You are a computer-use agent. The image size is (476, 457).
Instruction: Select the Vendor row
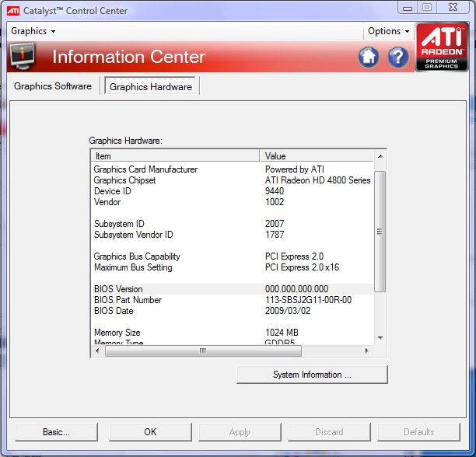pos(233,202)
